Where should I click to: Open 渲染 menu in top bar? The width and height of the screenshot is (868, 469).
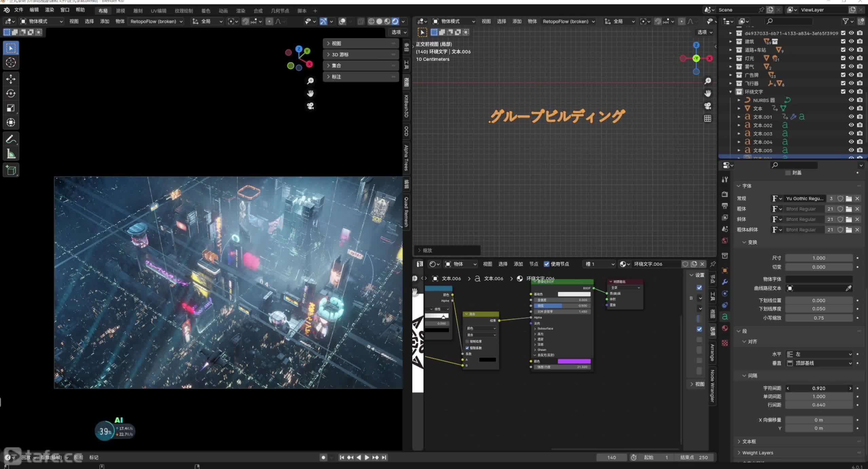pos(50,10)
